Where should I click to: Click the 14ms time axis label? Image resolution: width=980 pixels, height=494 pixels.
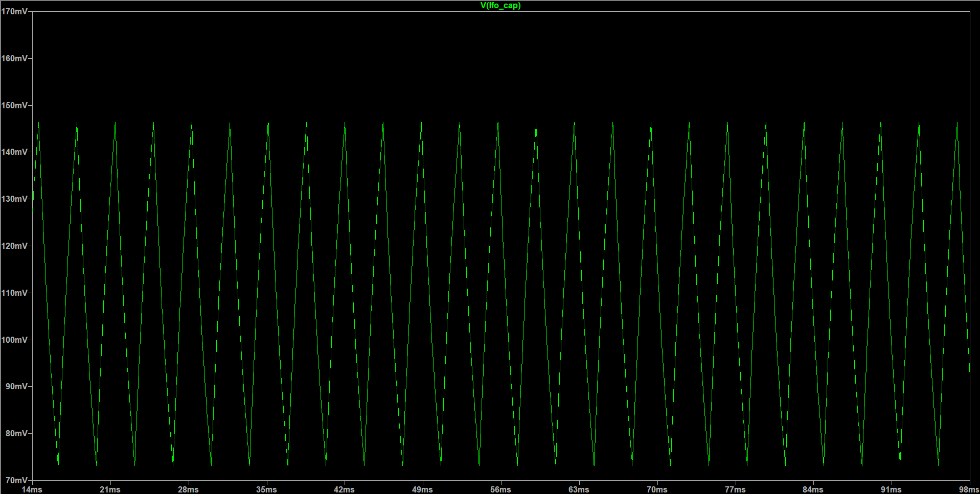click(x=32, y=489)
